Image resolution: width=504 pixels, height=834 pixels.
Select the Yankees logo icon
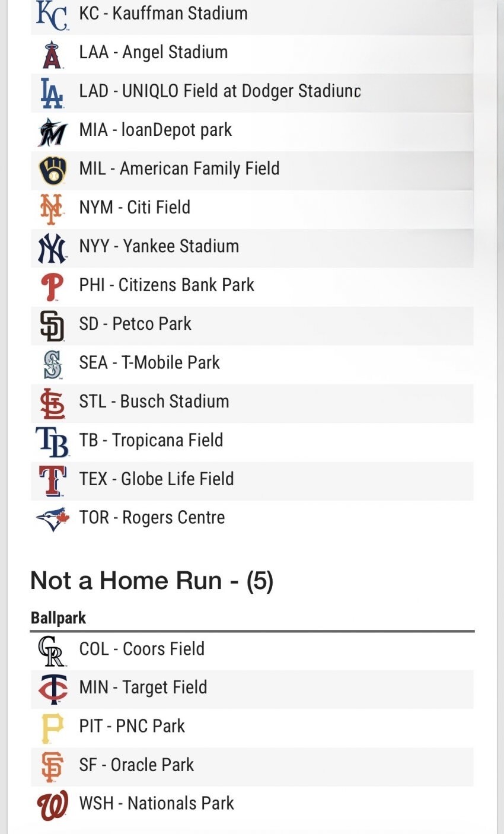52,247
